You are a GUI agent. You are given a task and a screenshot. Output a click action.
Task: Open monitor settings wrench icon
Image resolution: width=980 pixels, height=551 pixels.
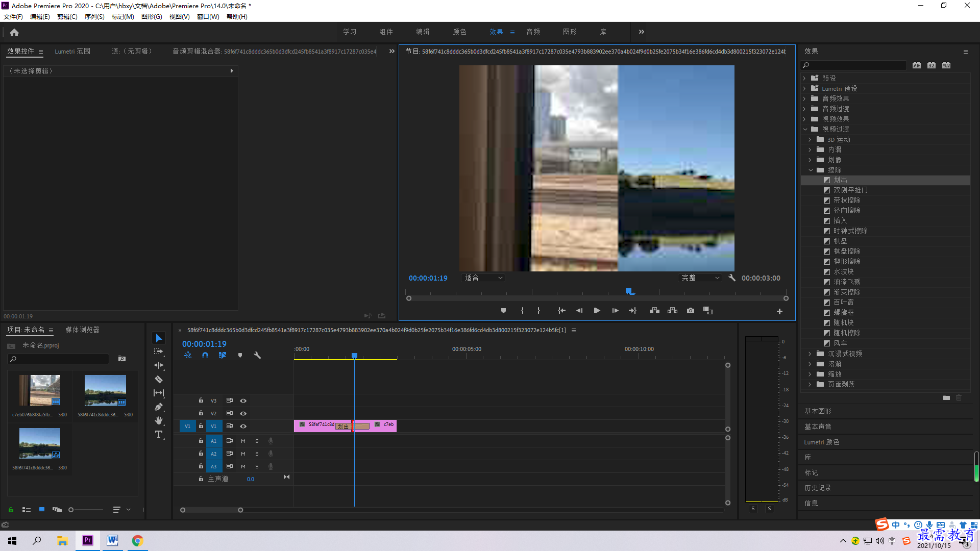click(732, 278)
